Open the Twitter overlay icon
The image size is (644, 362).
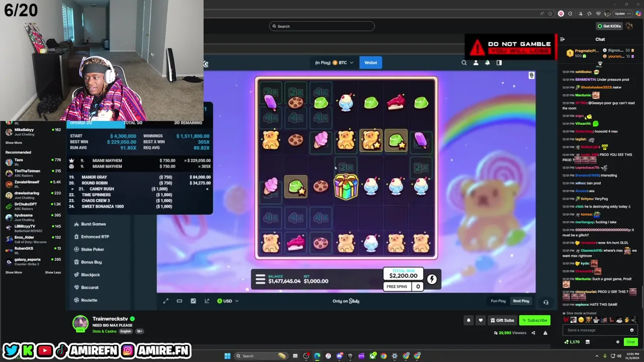click(x=12, y=350)
